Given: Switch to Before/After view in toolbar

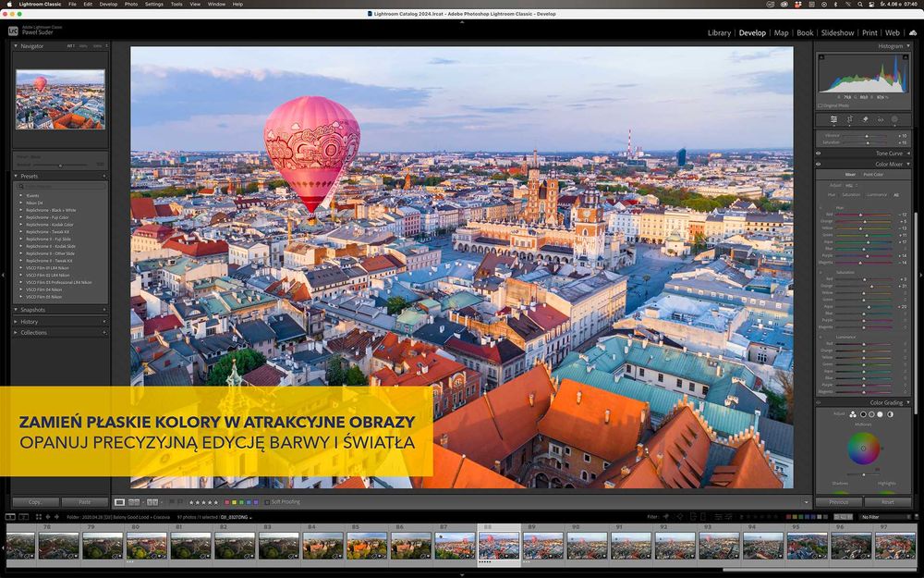Looking at the screenshot, I should coord(152,502).
